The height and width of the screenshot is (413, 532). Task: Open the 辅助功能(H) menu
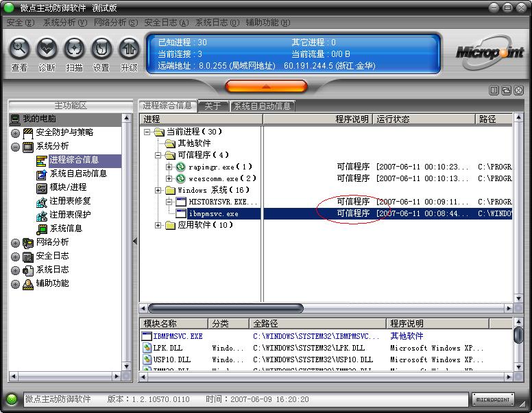tap(267, 23)
